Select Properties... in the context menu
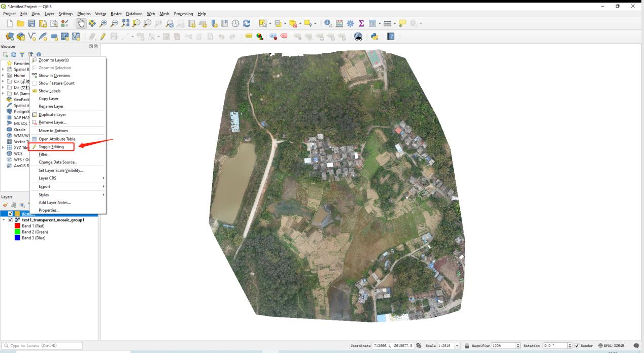This screenshot has width=644, height=353. (x=49, y=210)
